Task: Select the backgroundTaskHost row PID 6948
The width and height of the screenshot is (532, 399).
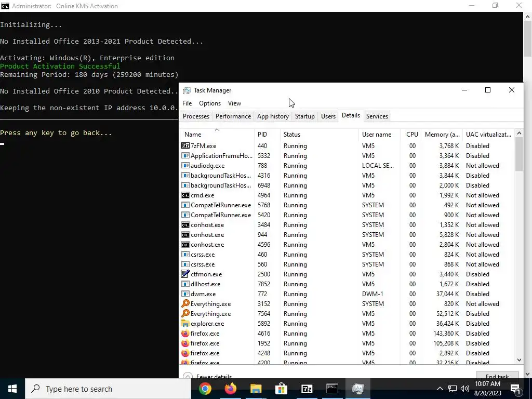Action: click(348, 185)
